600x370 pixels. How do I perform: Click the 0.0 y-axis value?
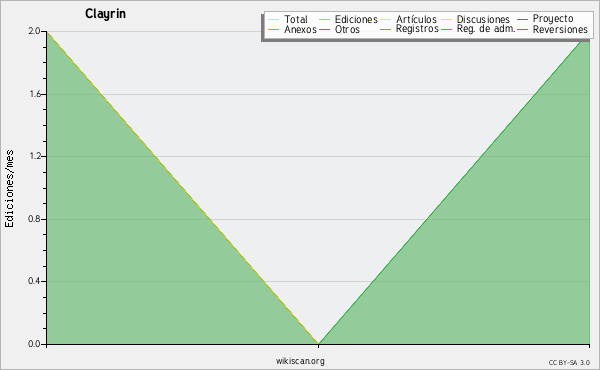point(34,344)
